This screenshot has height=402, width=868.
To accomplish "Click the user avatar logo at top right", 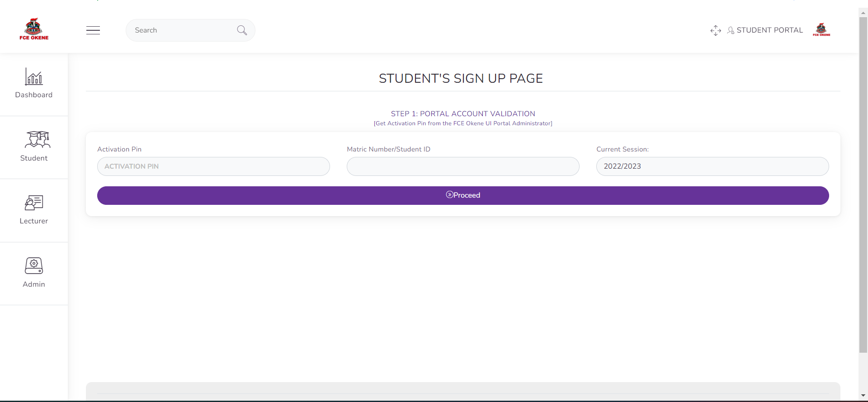I will pyautogui.click(x=821, y=30).
